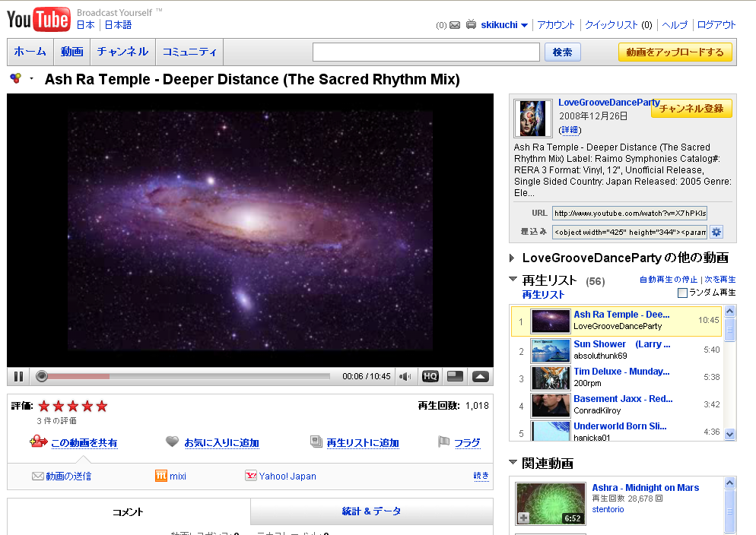This screenshot has width=756, height=535.
Task: Click the heart favorites icon
Action: 172,441
